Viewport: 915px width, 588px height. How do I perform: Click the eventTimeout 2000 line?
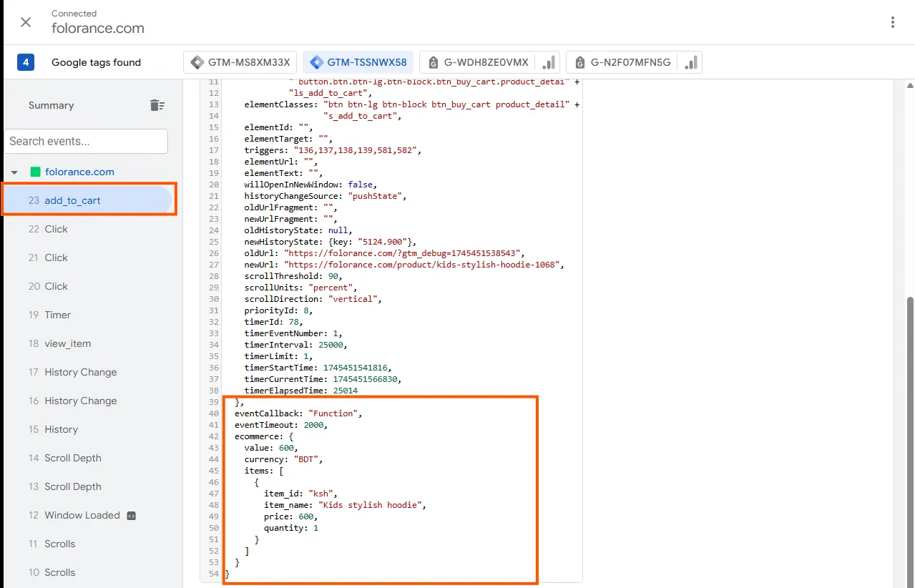click(280, 425)
